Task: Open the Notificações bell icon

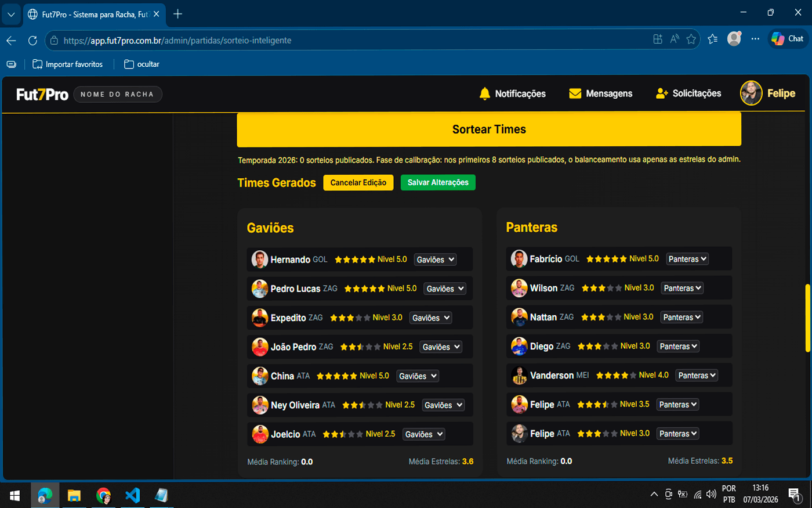Action: [485, 93]
